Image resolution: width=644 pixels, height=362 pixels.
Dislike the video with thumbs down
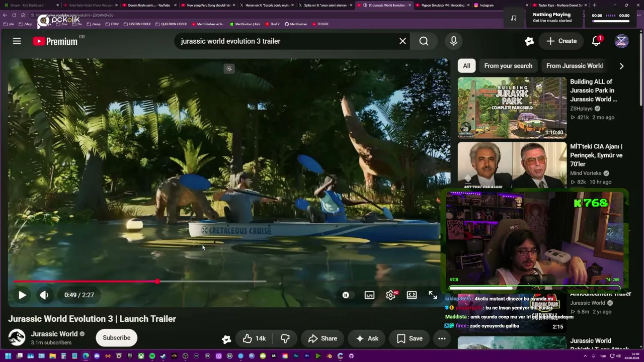(285, 338)
